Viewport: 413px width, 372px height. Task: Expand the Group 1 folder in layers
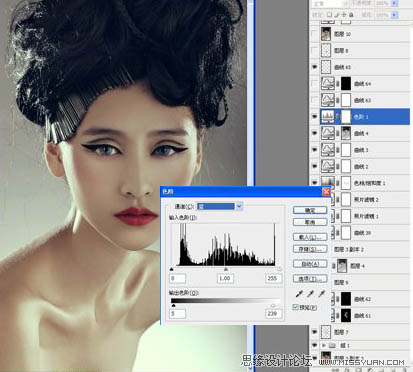pyautogui.click(x=324, y=345)
